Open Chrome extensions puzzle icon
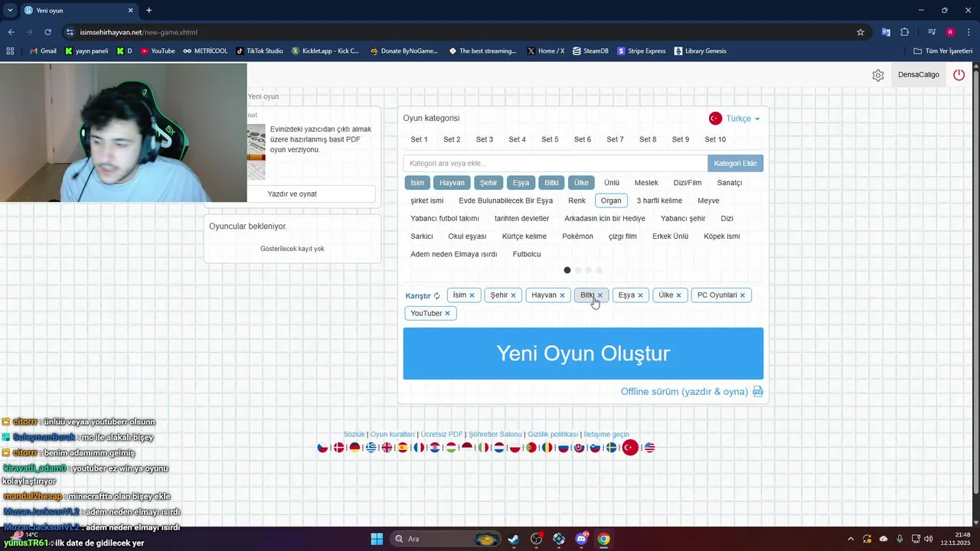980x551 pixels. click(905, 32)
